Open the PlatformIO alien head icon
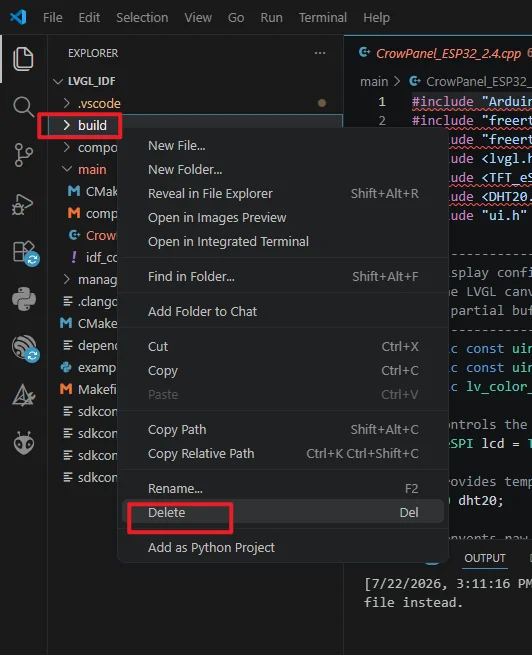532x655 pixels. (24, 443)
